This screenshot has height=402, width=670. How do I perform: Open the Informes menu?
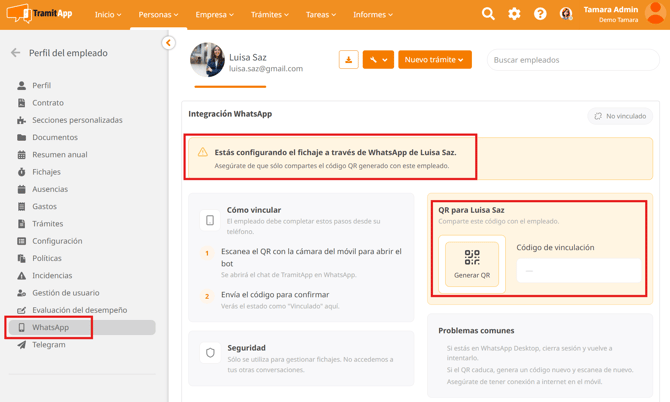coord(373,15)
